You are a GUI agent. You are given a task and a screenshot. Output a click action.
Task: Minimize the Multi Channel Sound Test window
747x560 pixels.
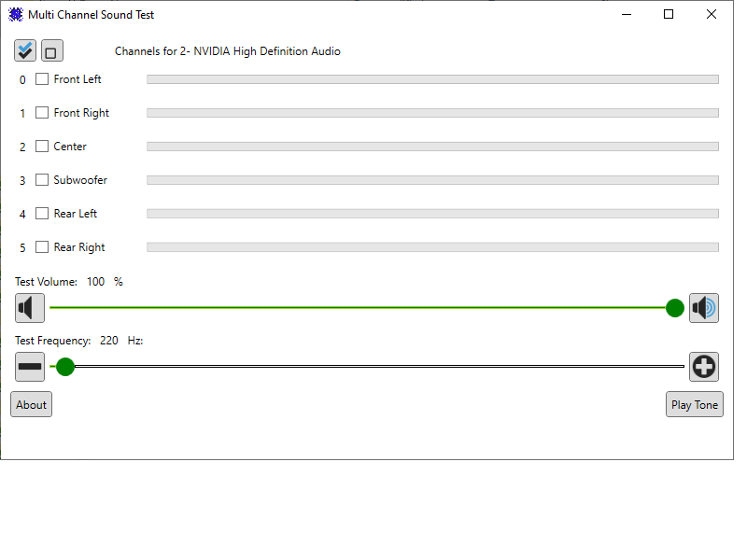coord(627,14)
